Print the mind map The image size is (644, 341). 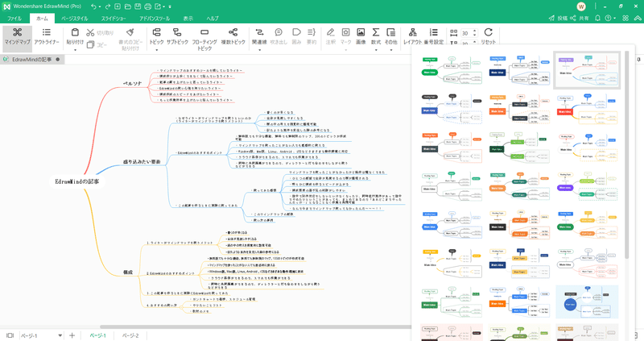click(x=148, y=6)
